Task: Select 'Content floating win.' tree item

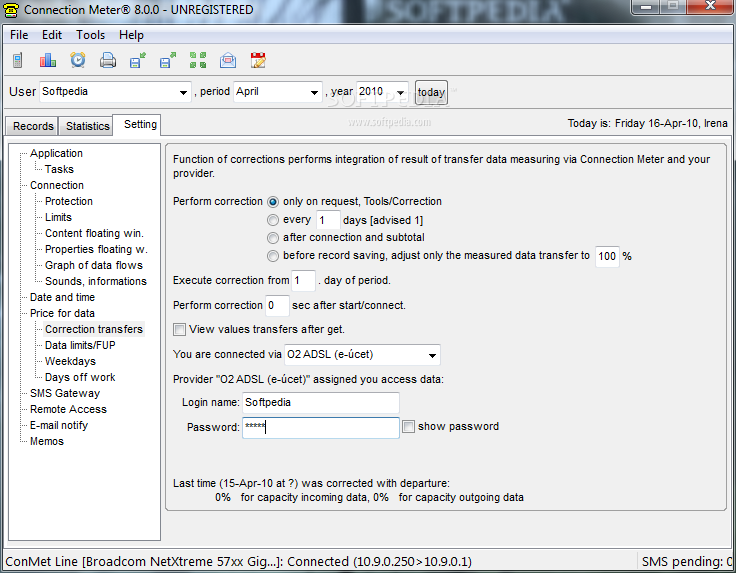Action: click(94, 233)
